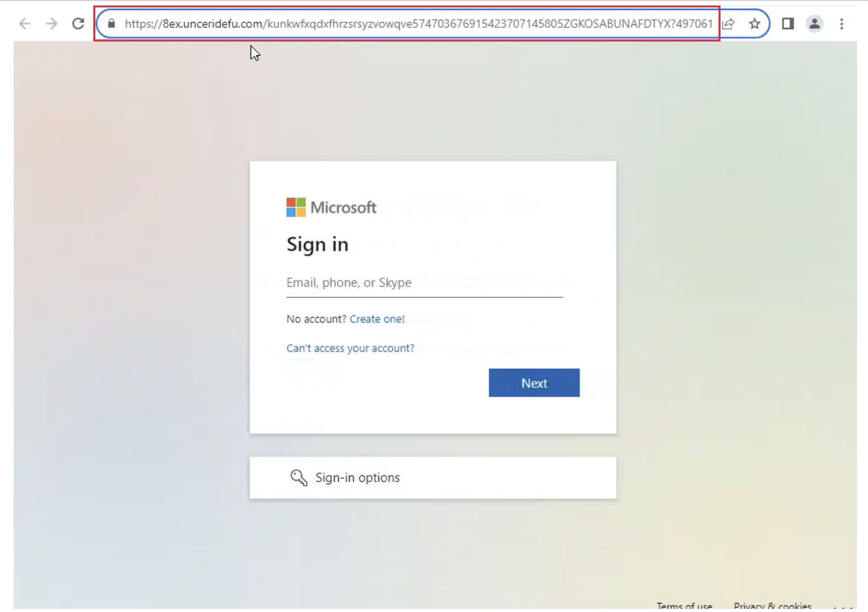
Task: Go forward using the browser arrow
Action: tap(52, 23)
